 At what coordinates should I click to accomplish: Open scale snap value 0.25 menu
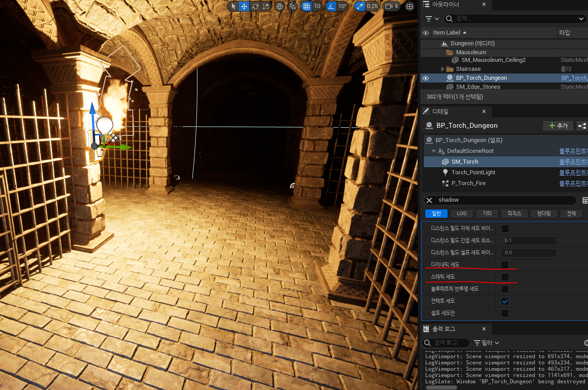372,6
